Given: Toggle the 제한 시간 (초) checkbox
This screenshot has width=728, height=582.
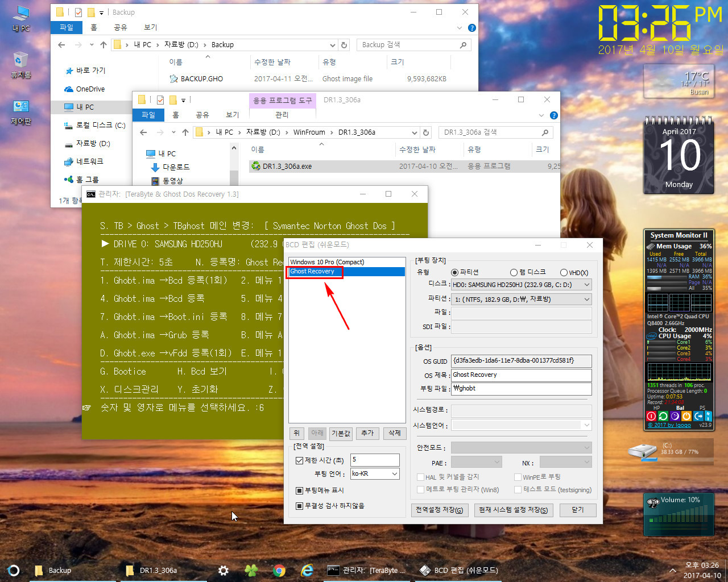Looking at the screenshot, I should click(x=299, y=460).
